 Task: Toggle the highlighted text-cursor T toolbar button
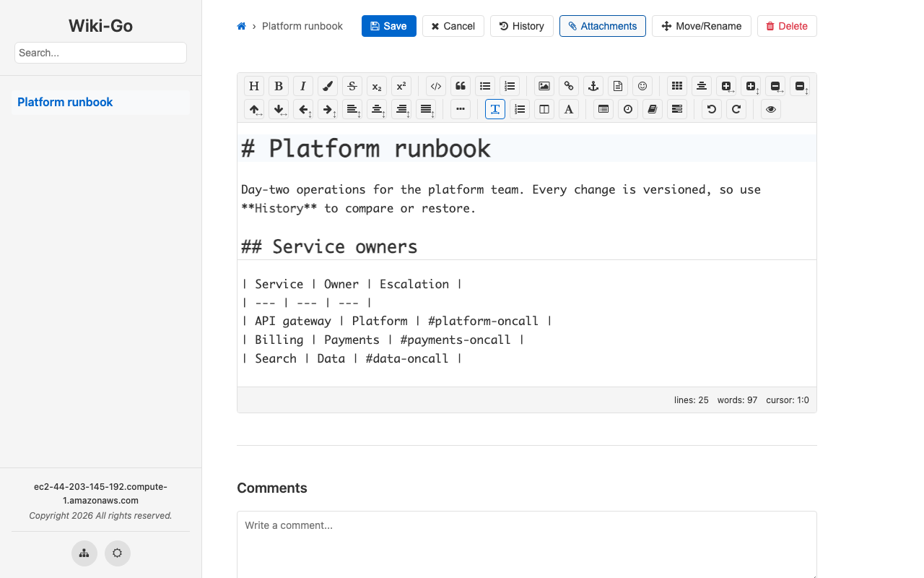[x=495, y=109]
